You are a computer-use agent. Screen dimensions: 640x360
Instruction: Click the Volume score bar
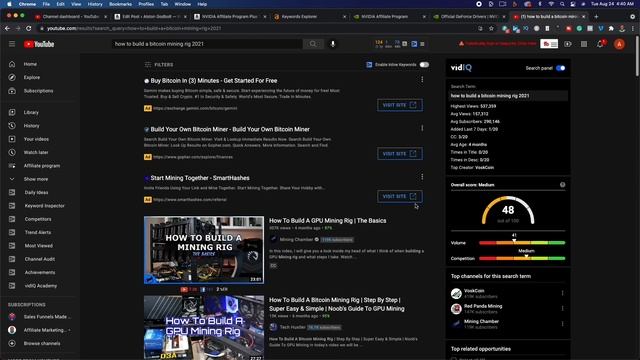click(522, 242)
